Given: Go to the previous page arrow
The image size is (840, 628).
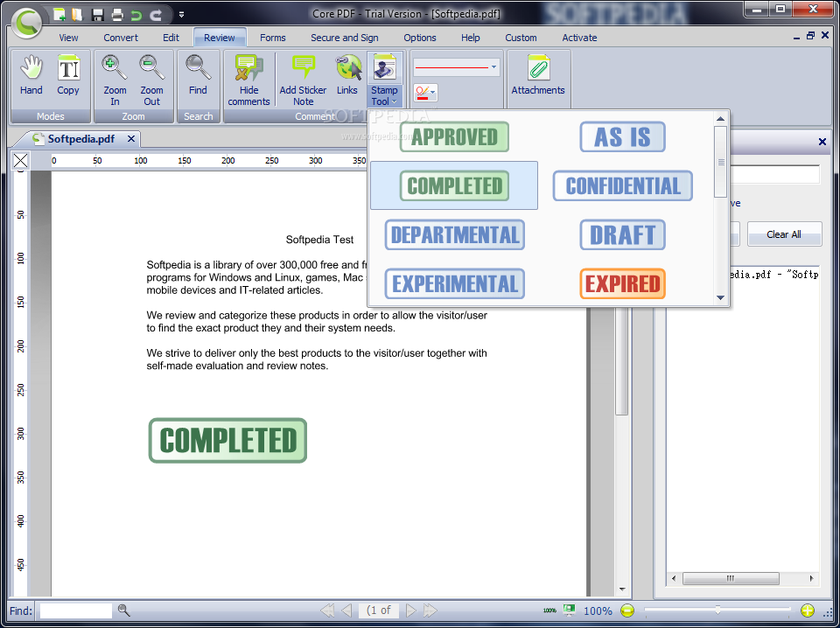Looking at the screenshot, I should point(347,610).
